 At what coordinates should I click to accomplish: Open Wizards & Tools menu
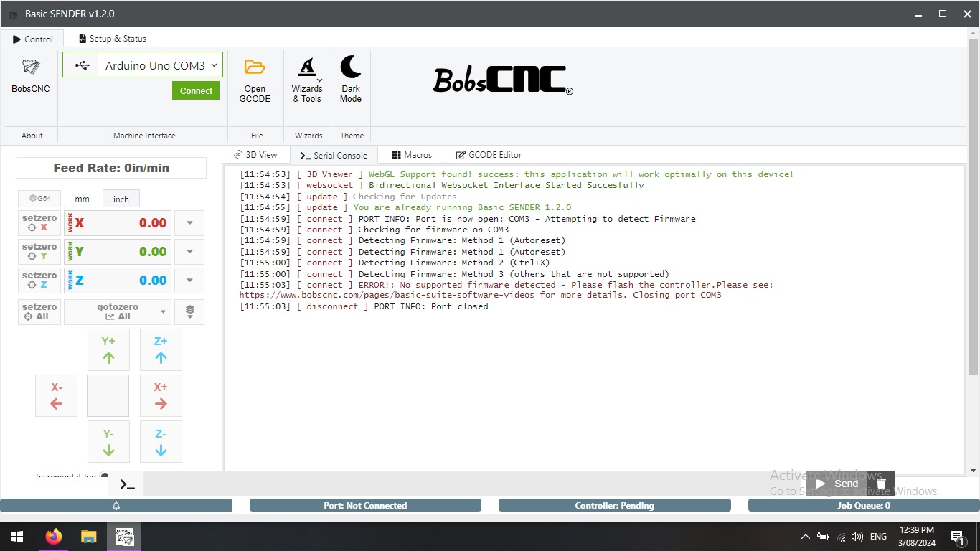tap(307, 80)
